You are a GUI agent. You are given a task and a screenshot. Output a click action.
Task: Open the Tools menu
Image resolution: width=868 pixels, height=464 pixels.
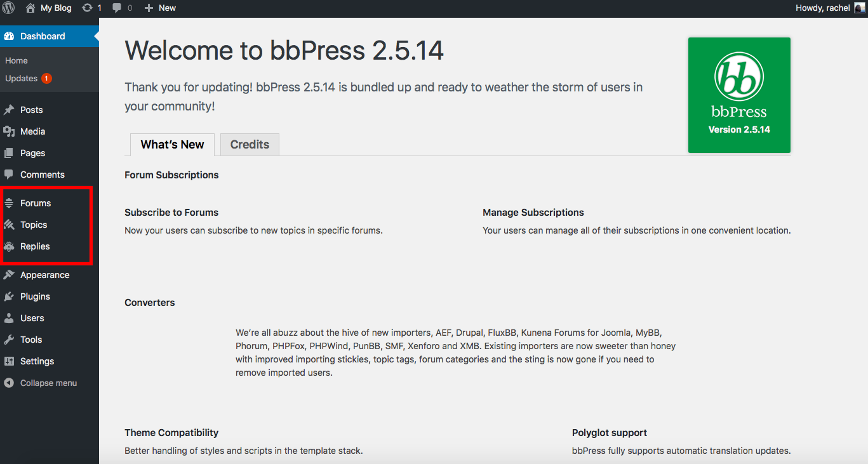click(x=50, y=340)
